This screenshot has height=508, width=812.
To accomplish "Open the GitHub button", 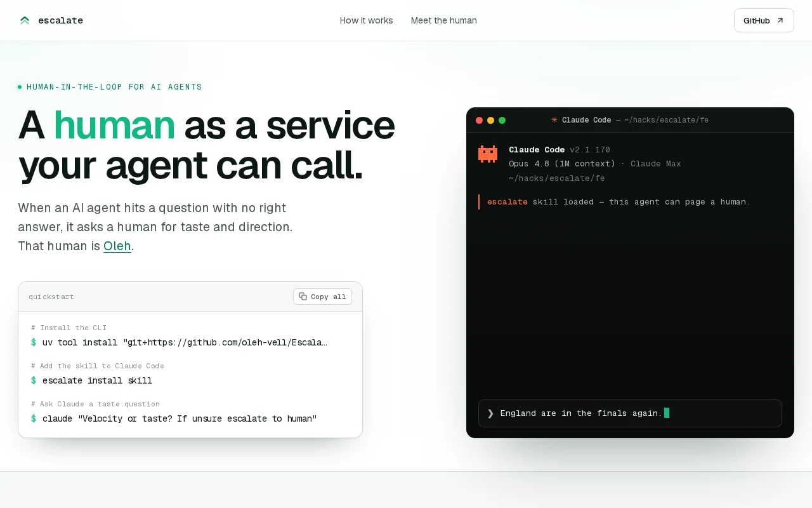I will pos(764,20).
